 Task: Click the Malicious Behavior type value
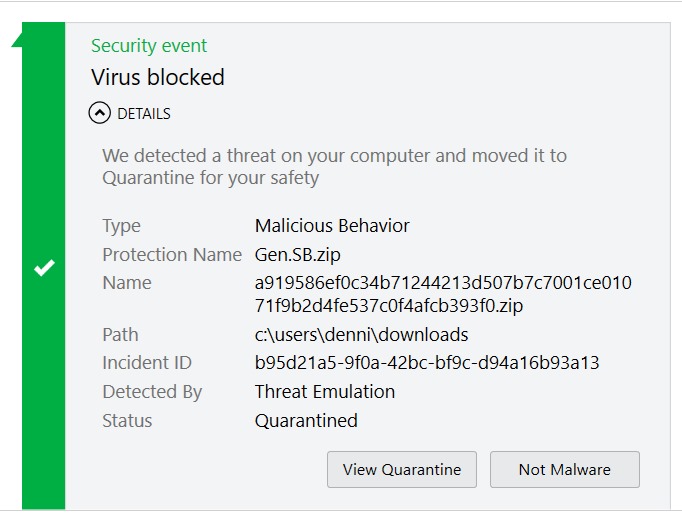tap(332, 226)
